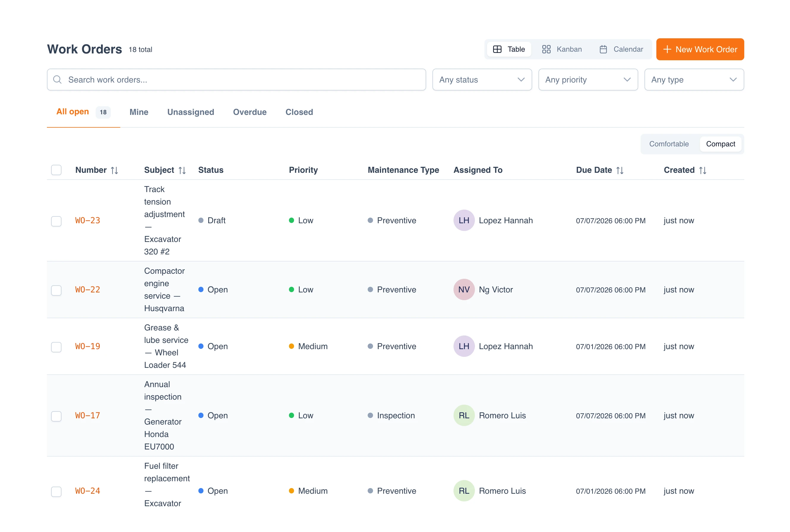
Task: Open Calendar view via calendar icon
Action: click(603, 49)
